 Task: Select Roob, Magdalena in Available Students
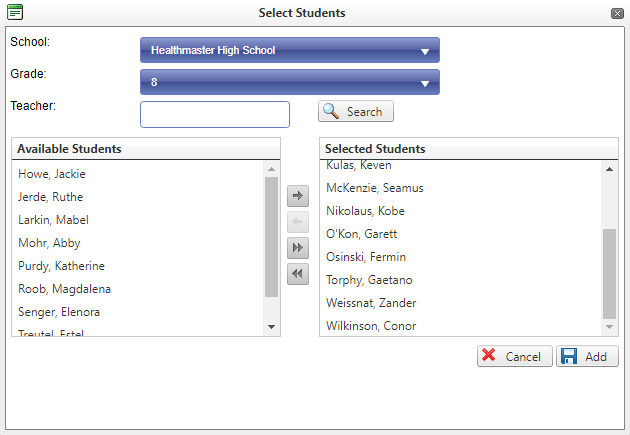[x=138, y=289]
